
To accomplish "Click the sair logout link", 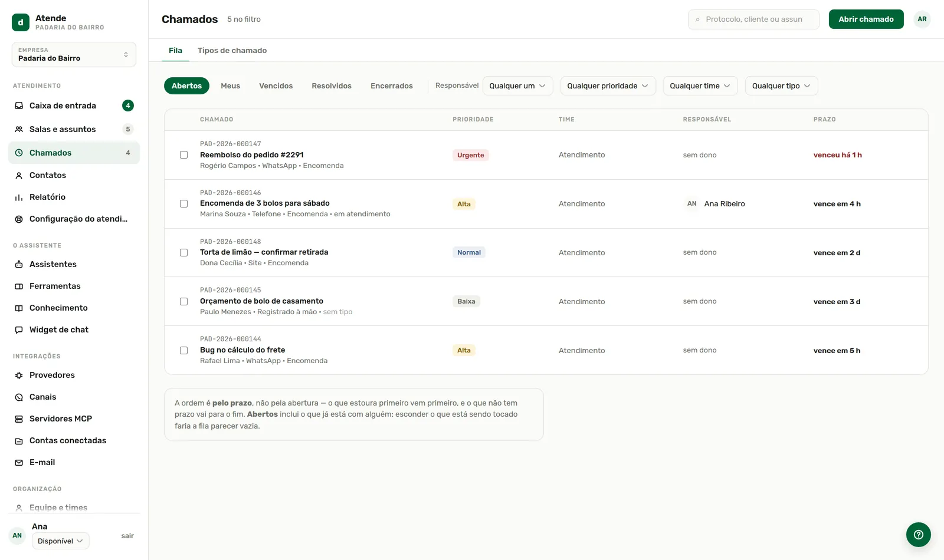I will tap(127, 536).
